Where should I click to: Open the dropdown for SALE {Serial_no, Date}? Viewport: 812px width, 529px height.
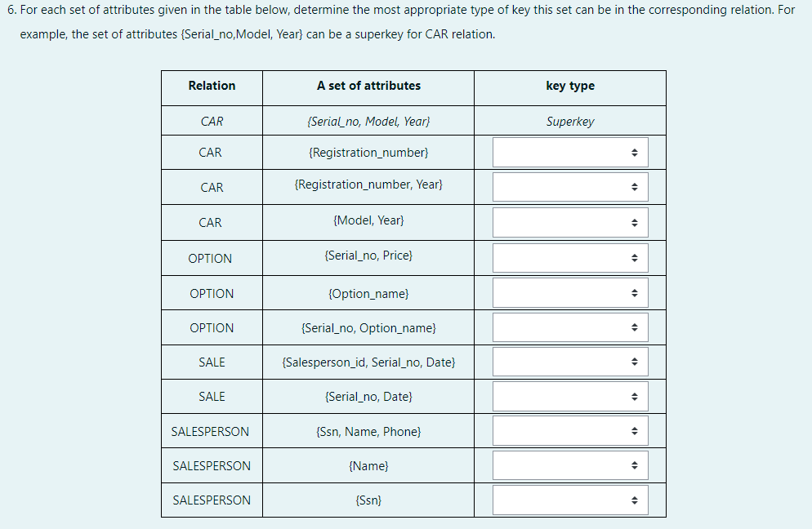pyautogui.click(x=569, y=396)
